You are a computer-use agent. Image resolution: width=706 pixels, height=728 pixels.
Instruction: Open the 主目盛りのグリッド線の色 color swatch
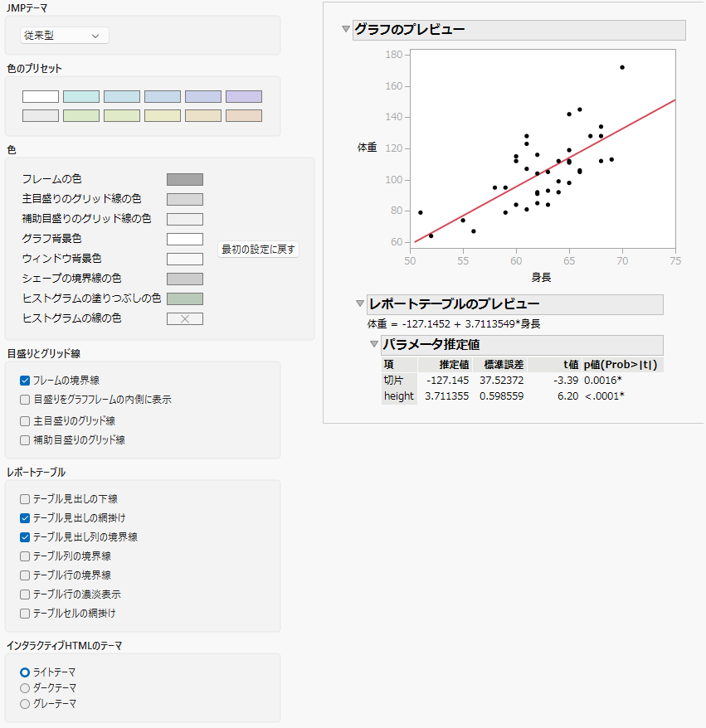click(185, 199)
